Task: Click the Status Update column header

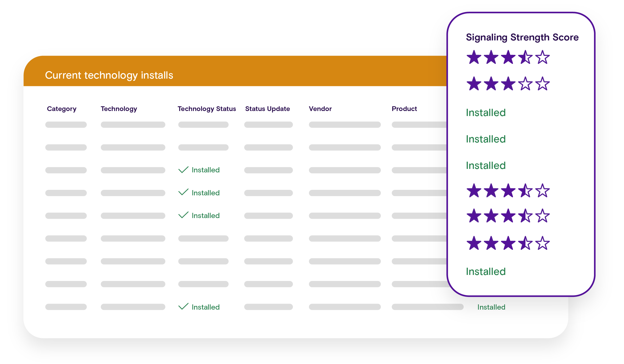Action: [x=267, y=109]
